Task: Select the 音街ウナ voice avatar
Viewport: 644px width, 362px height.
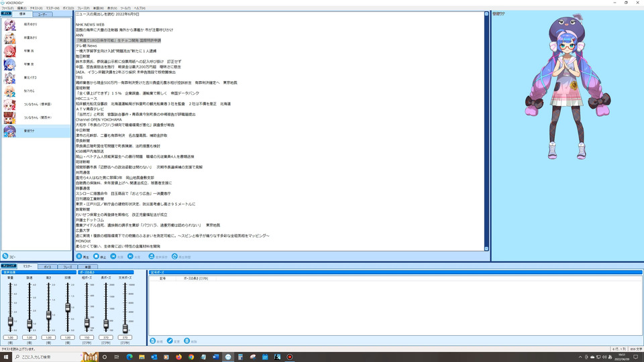Action: [10, 131]
